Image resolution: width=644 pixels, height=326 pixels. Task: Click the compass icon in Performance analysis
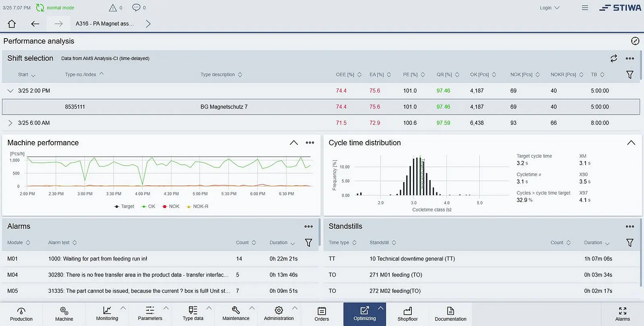click(x=635, y=41)
